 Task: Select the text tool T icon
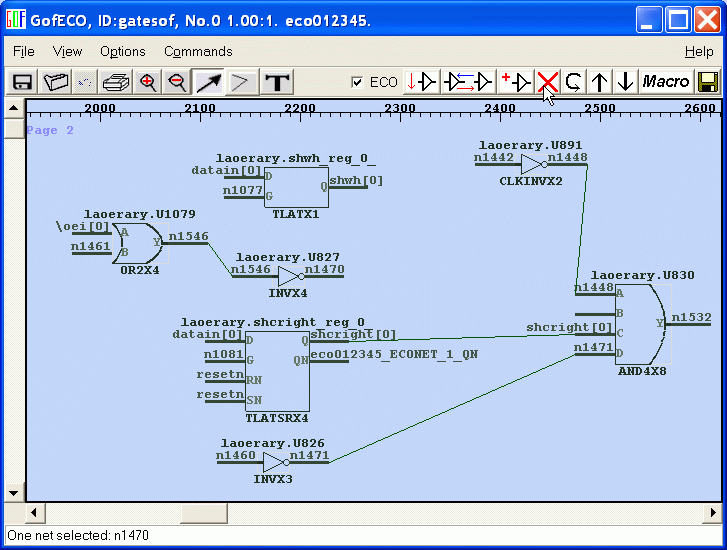277,82
